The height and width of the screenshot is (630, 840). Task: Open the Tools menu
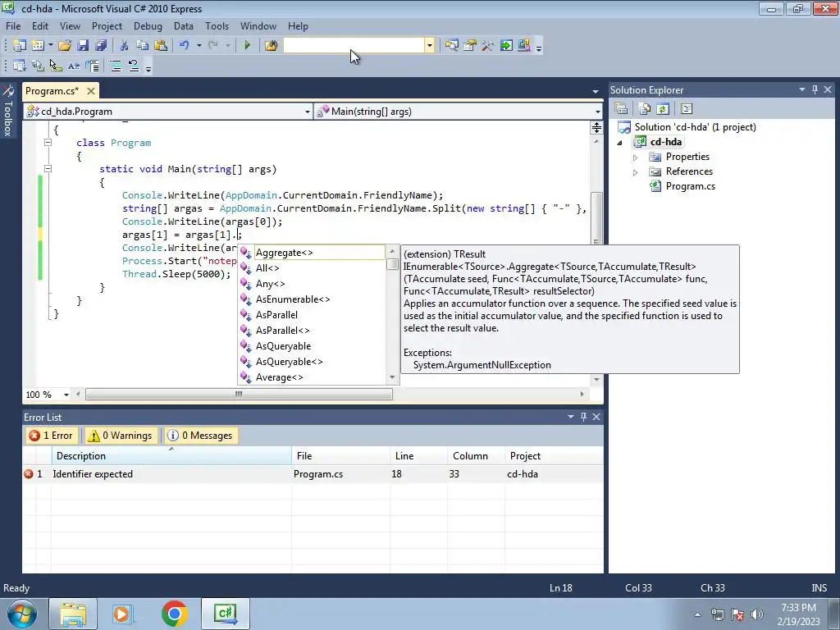(217, 26)
